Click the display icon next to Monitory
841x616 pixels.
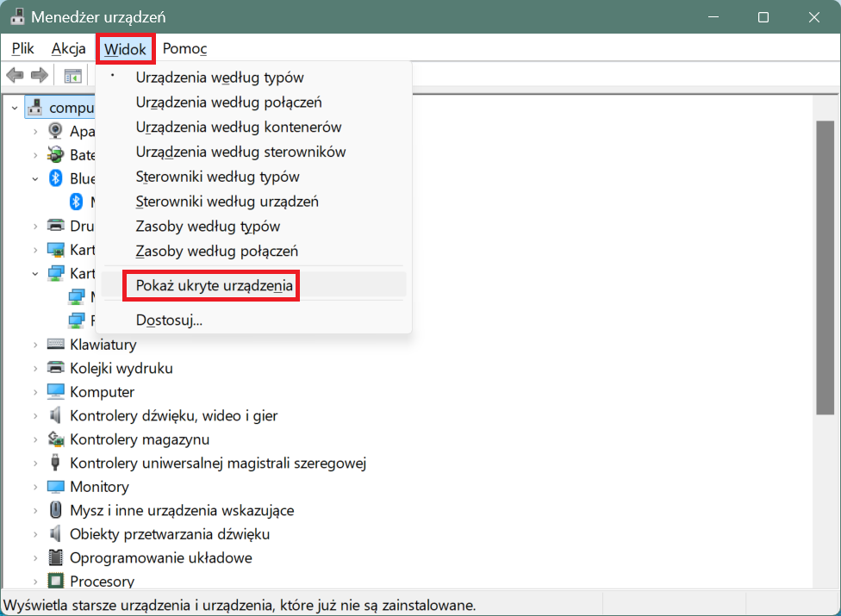pyautogui.click(x=56, y=486)
